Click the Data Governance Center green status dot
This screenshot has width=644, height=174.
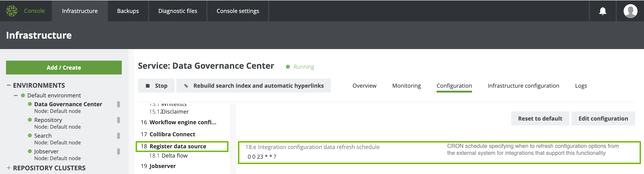30,104
